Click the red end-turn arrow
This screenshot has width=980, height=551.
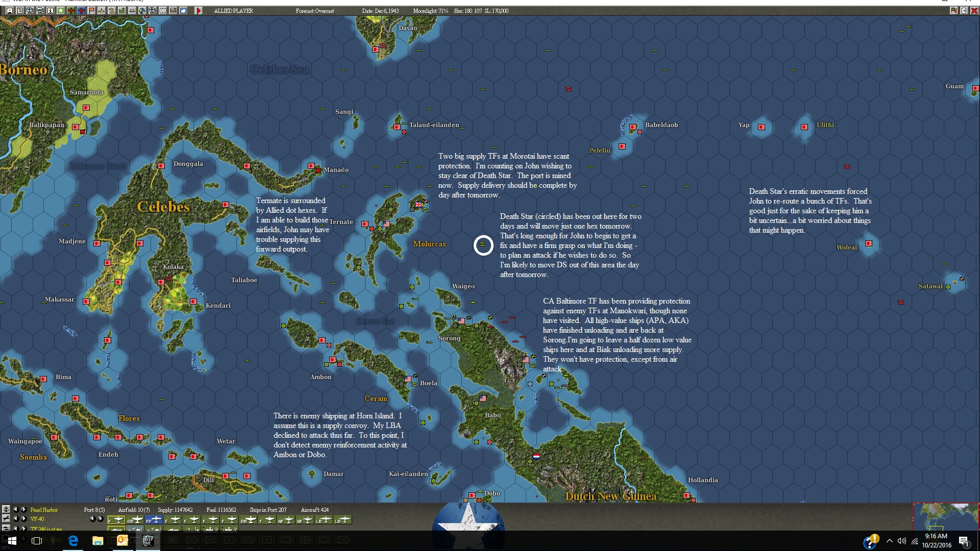point(199,10)
